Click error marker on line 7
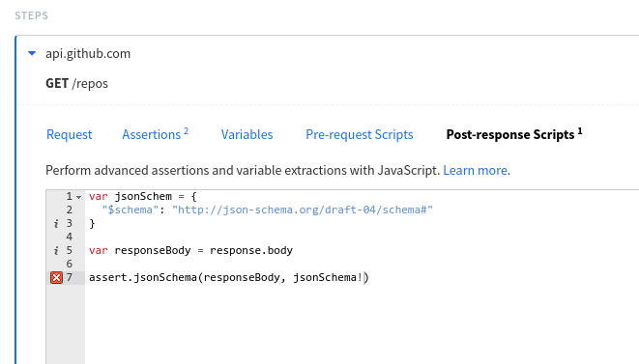 56,278
